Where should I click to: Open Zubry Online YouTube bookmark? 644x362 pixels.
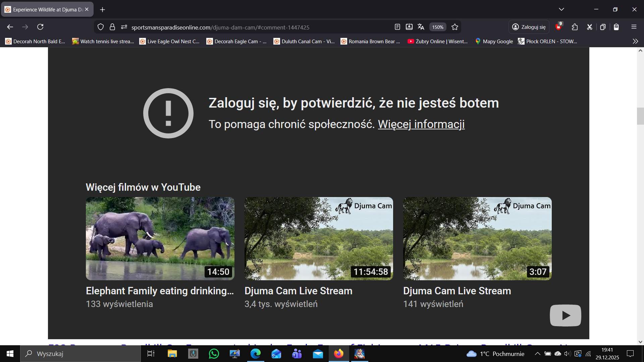437,41
